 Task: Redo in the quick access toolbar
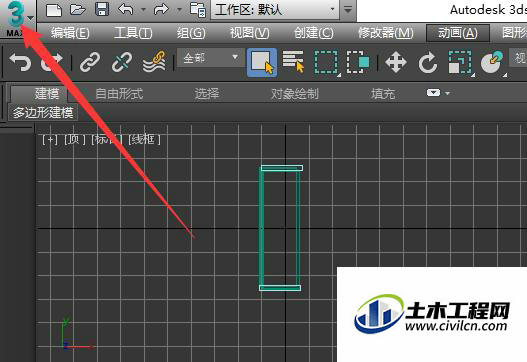[161, 9]
